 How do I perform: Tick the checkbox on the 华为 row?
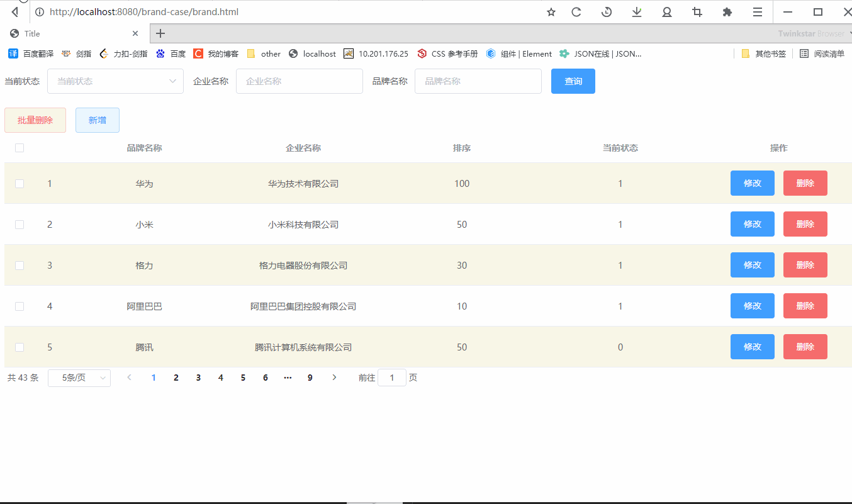[x=19, y=183]
